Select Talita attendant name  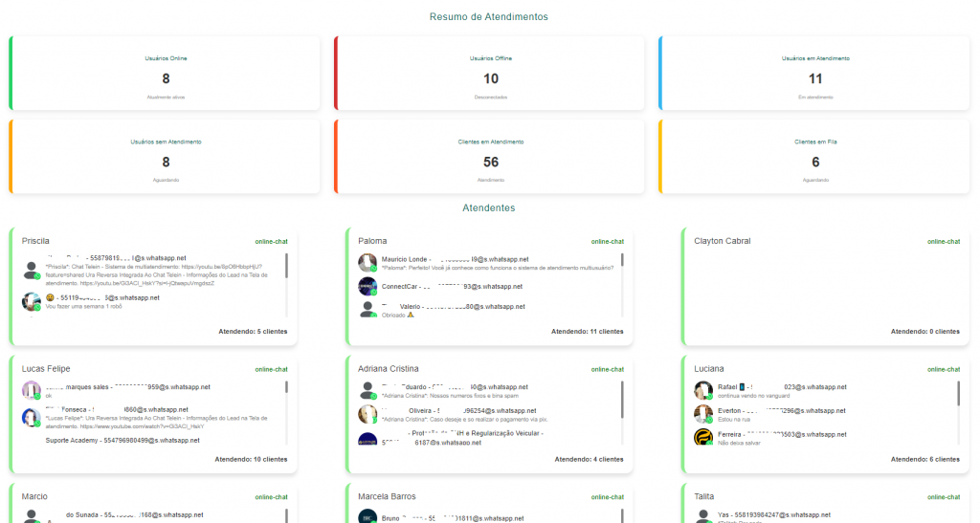point(703,497)
